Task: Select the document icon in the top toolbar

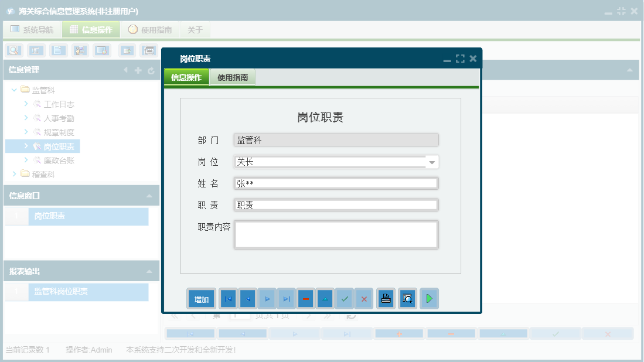Action: (57, 50)
